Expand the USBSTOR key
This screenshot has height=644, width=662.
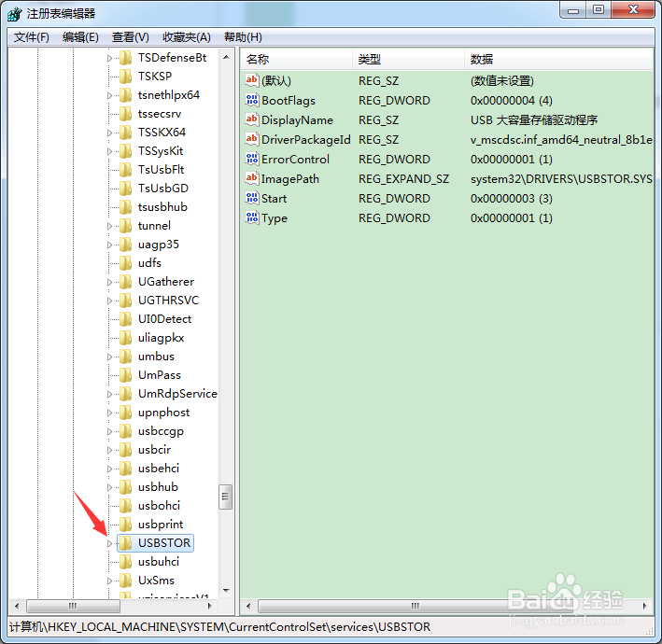click(109, 543)
